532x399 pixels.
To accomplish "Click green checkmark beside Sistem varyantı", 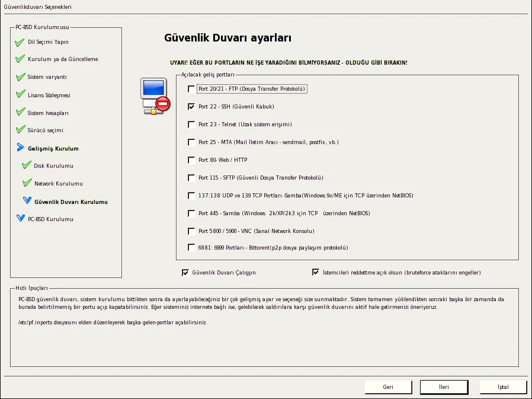I will point(20,76).
